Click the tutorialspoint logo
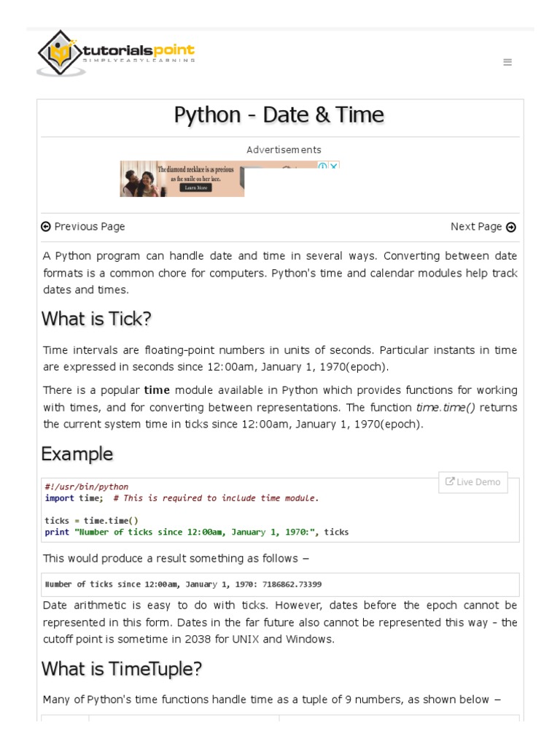The width and height of the screenshot is (560, 747). tap(117, 53)
